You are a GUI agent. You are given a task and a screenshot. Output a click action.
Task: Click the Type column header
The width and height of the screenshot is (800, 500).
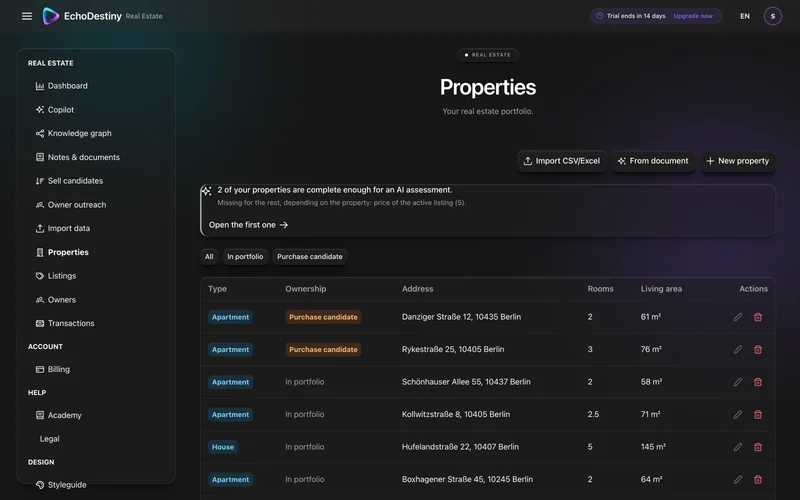(217, 289)
